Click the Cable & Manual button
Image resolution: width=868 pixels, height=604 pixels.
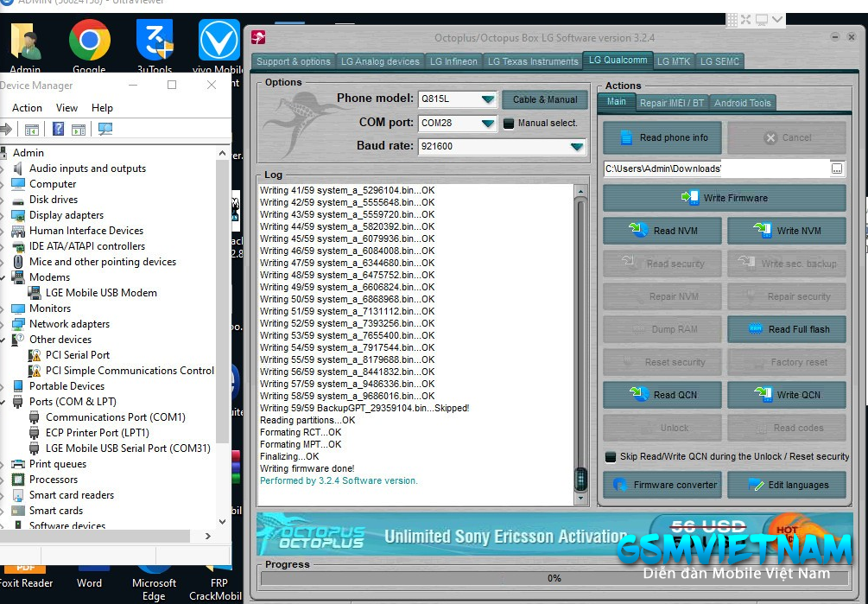545,99
